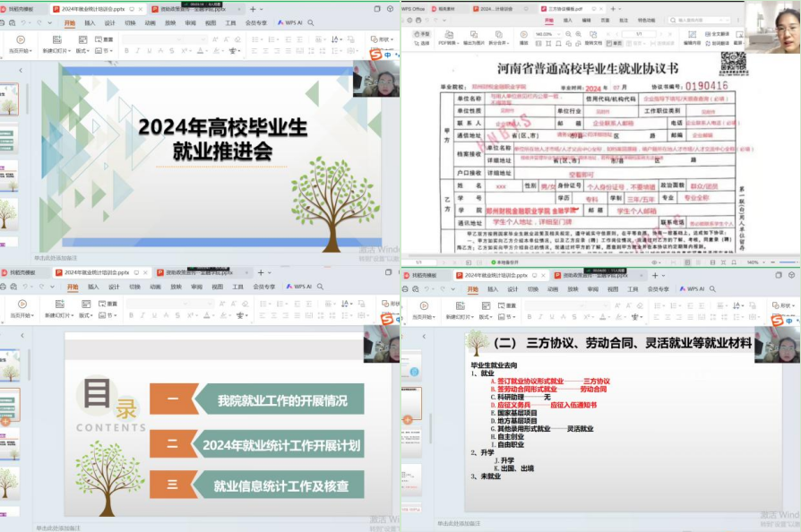This screenshot has width=801, height=532.
Task: Open 形状 dropdown in the 三方协议 slide window
Action: click(x=782, y=305)
